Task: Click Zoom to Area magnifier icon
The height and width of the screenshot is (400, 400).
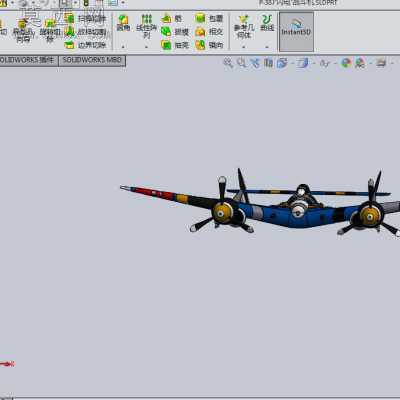Action: [242, 63]
